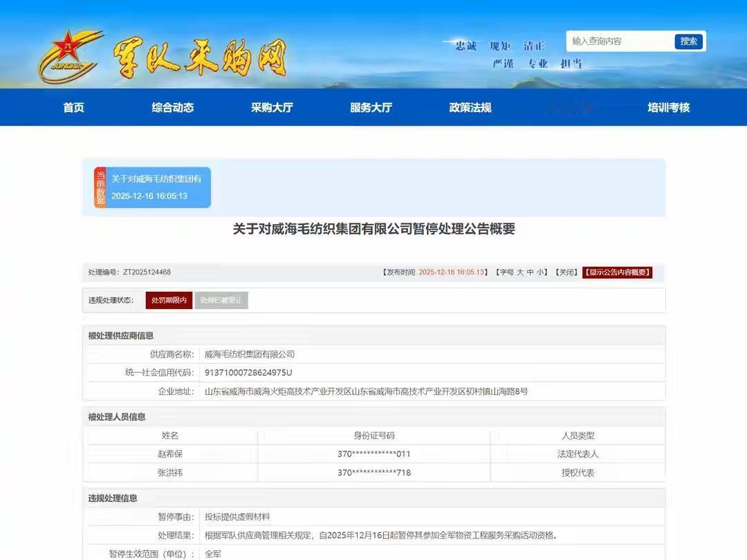Viewport: 747px width, 560px height.
Task: Open the 服务大厅 navigation menu
Action: point(371,107)
